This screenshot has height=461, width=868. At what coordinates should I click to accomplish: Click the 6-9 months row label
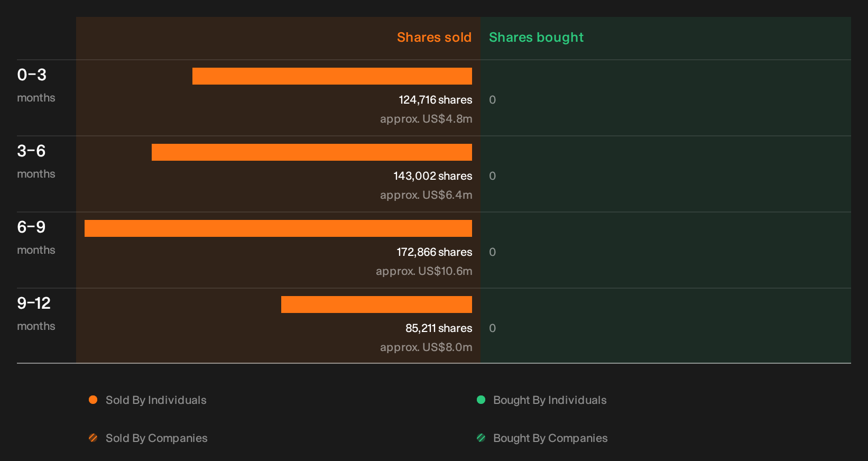click(x=36, y=237)
